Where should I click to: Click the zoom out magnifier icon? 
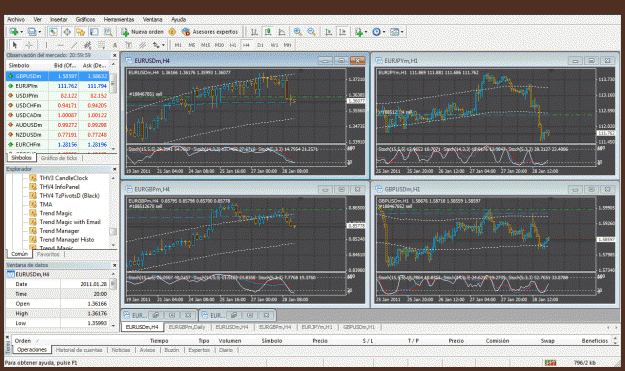click(x=312, y=32)
